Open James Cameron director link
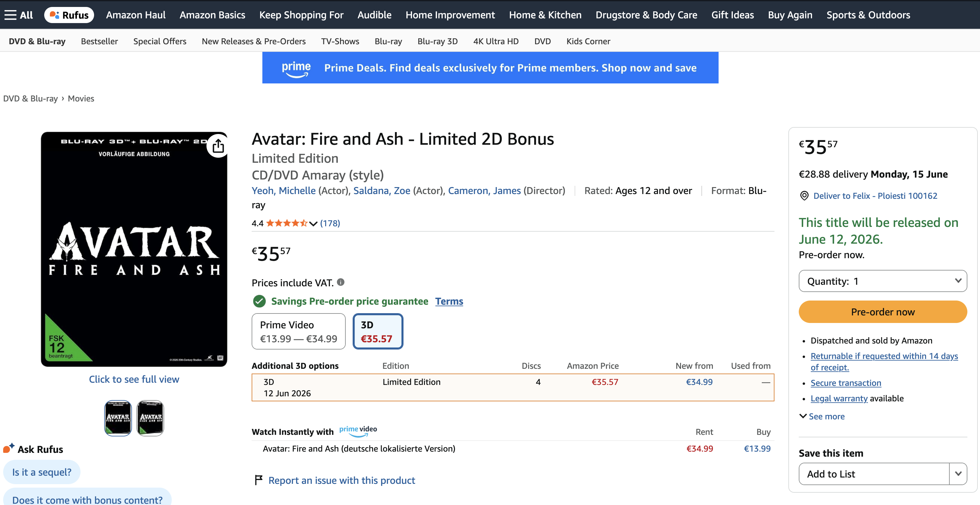This screenshot has width=980, height=505. tap(484, 191)
